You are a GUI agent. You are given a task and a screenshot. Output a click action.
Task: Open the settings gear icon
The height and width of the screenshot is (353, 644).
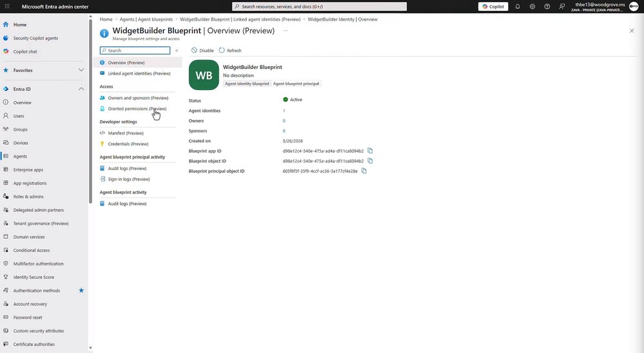532,6
